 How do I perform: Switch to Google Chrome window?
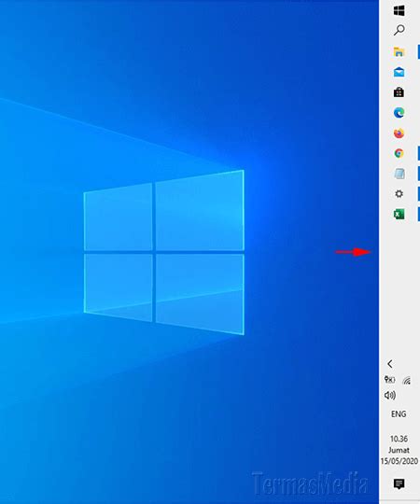(x=399, y=153)
